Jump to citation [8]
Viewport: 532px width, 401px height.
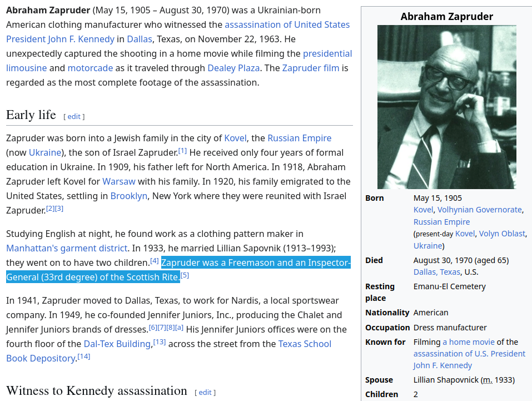(x=171, y=328)
